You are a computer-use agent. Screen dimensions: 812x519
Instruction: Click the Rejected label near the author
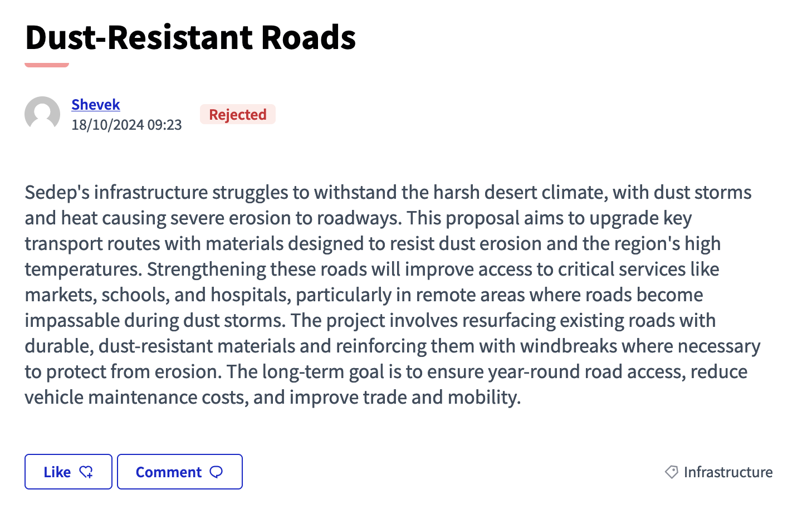(237, 114)
